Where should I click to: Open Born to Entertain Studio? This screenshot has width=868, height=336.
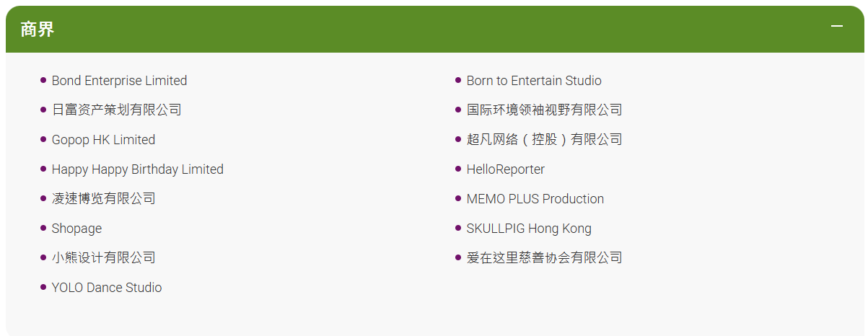pos(534,81)
